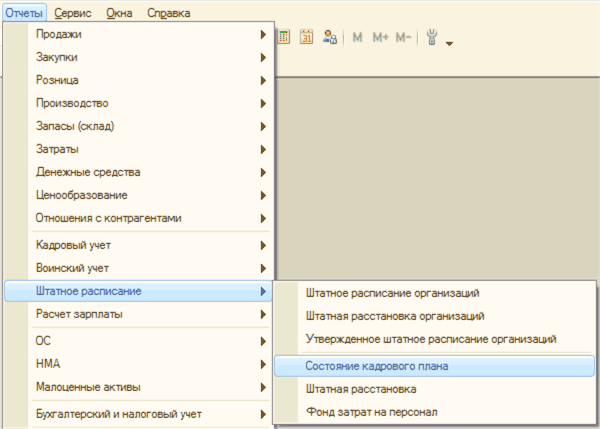
Task: Click the M- memory subtract button
Action: [404, 38]
